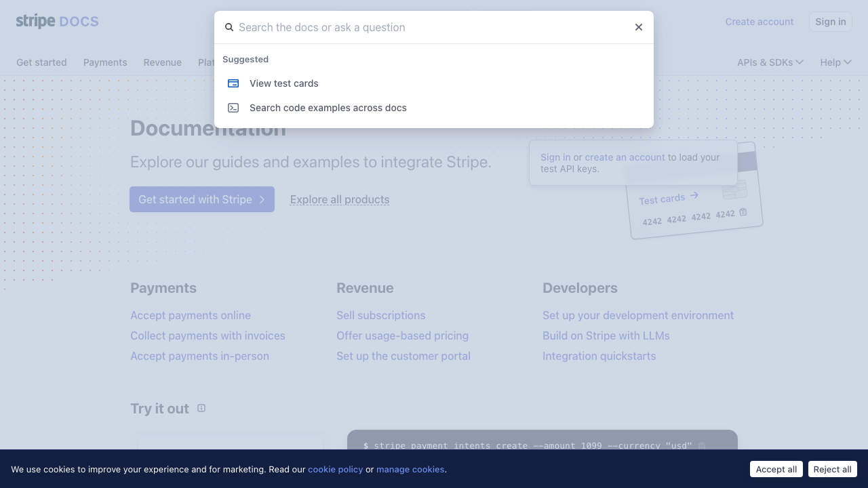This screenshot has height=488, width=868.
Task: Open Build on Stripe with LLMs link
Action: 606,335
